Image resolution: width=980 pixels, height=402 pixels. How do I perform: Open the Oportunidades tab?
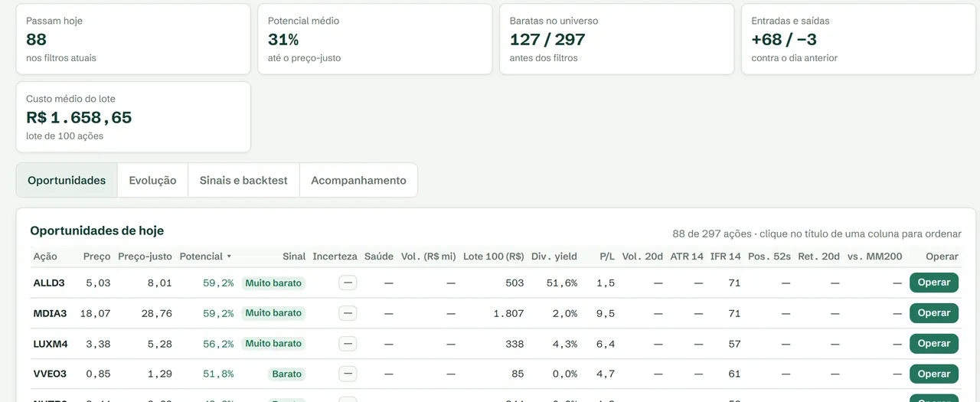click(x=67, y=180)
